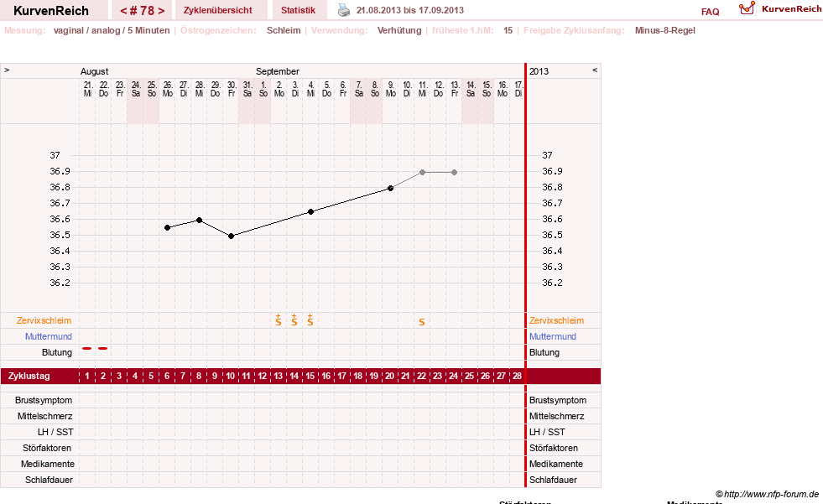Click the left Brustsymptom row label
The image size is (823, 504).
(x=44, y=400)
